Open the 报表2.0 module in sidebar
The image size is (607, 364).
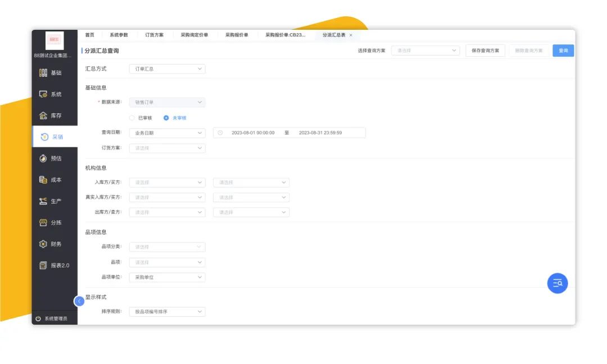point(55,265)
